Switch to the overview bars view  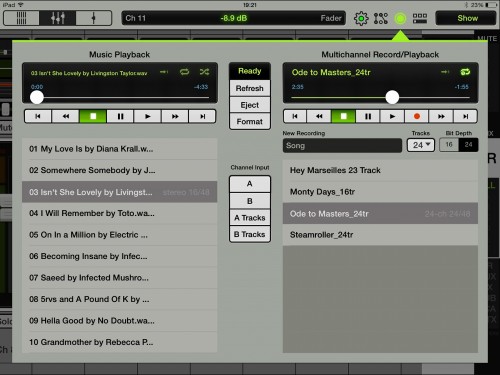point(21,18)
